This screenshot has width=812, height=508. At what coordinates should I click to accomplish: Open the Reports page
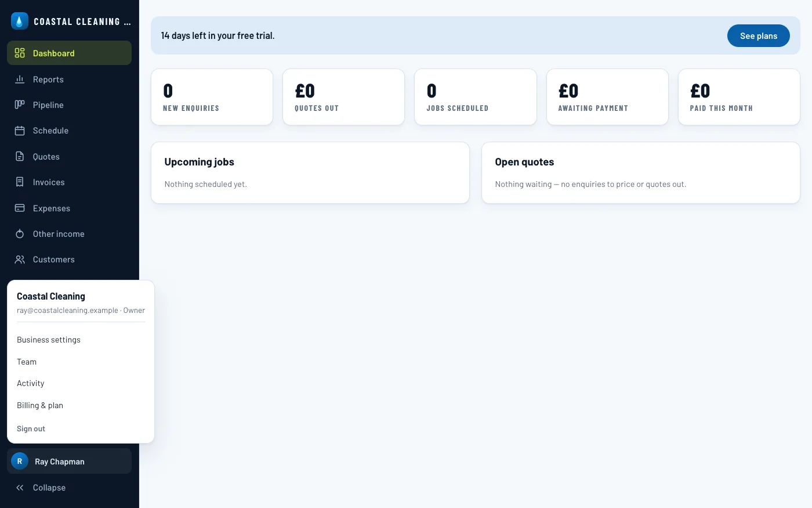click(69, 79)
